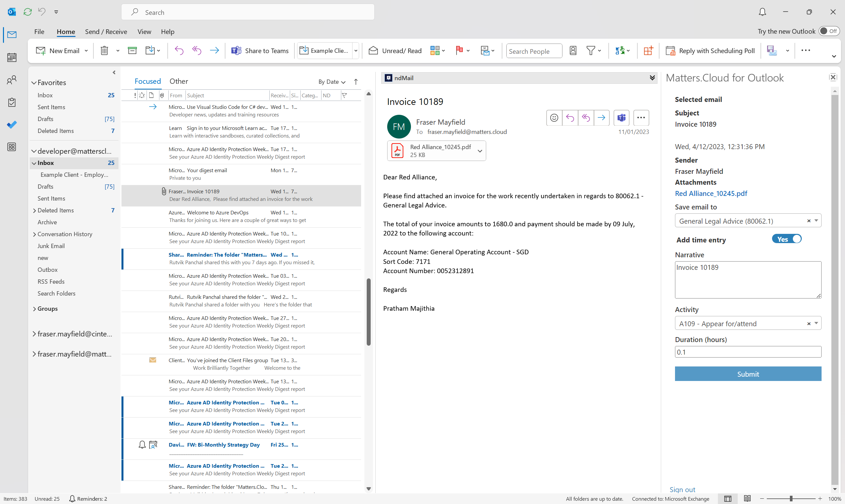Switch to Reading view in status bar

[747, 499]
